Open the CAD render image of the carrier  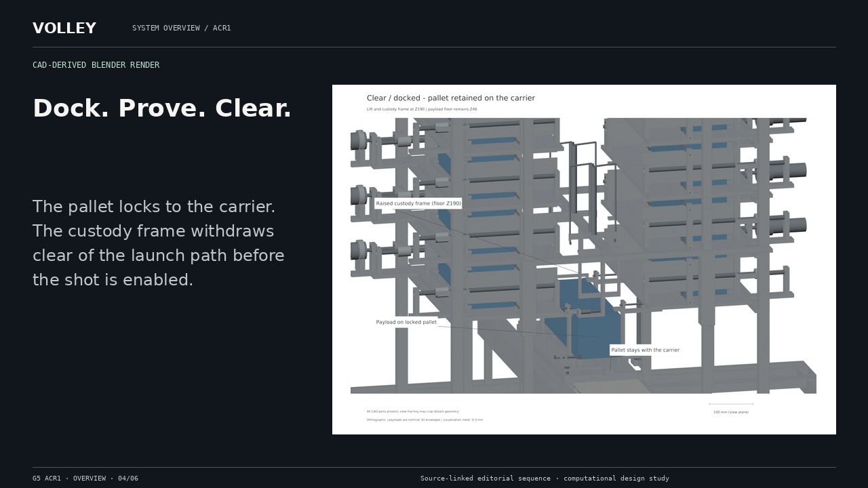click(x=584, y=260)
